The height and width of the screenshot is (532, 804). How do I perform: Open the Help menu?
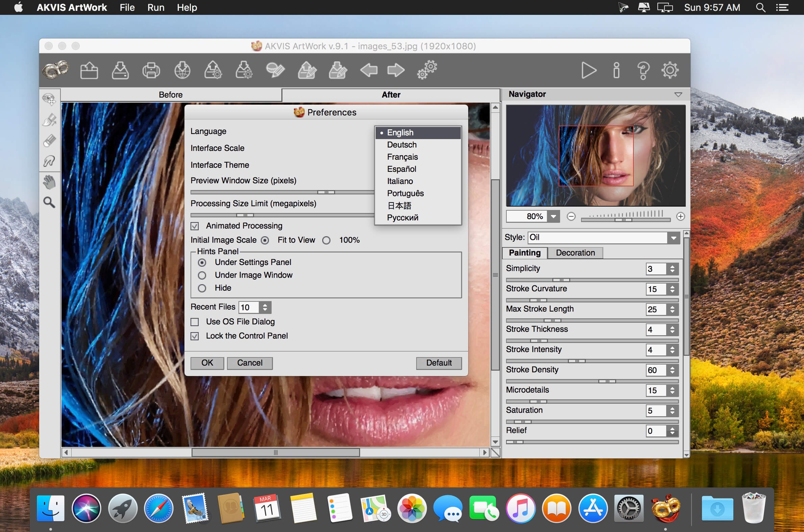[187, 7]
